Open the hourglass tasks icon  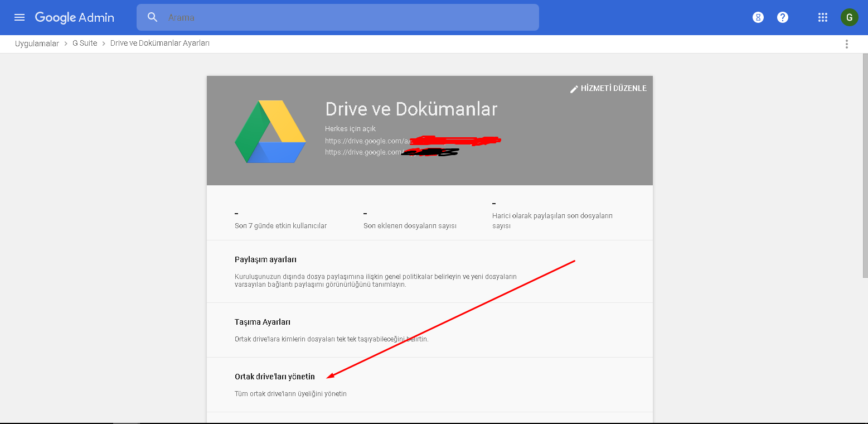pos(758,17)
